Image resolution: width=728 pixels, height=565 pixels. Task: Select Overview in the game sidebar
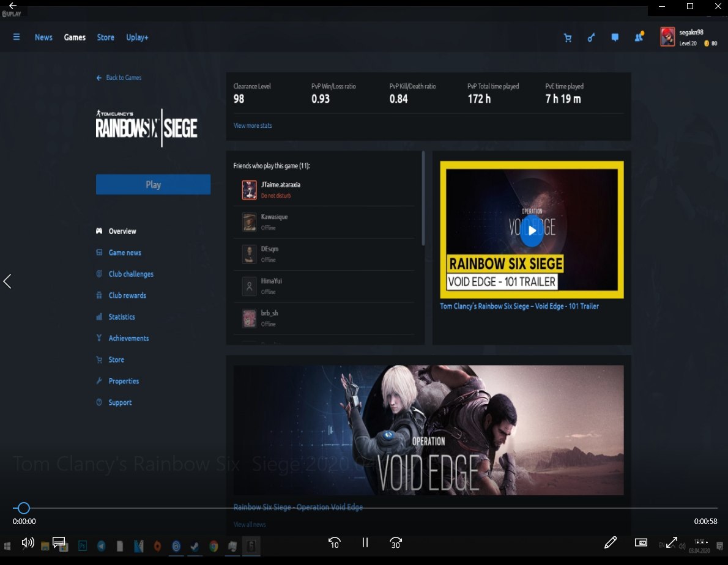click(x=122, y=231)
